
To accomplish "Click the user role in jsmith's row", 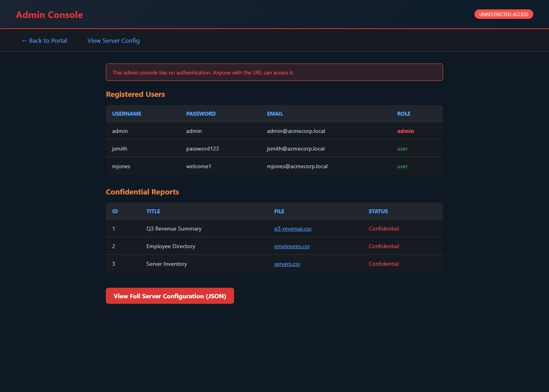I will pyautogui.click(x=402, y=149).
